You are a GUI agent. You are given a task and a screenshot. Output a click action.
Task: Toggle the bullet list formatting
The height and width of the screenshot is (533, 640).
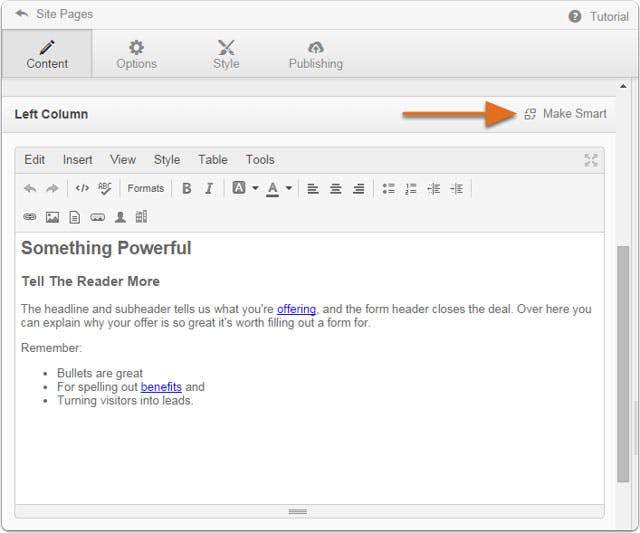388,188
